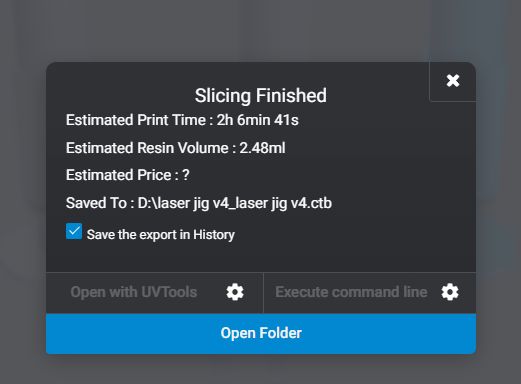Click the blue checkmark tick
Viewport: 521px width, 384px height.
(74, 231)
